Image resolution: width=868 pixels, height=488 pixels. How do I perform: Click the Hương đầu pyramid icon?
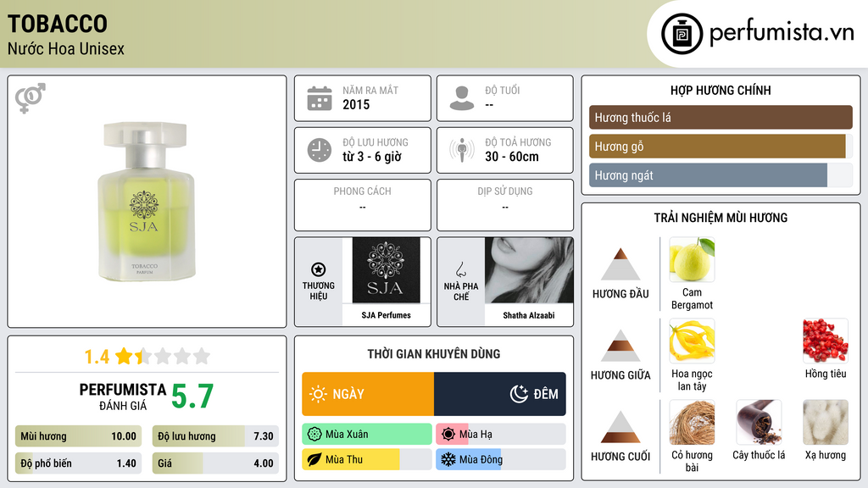[620, 264]
